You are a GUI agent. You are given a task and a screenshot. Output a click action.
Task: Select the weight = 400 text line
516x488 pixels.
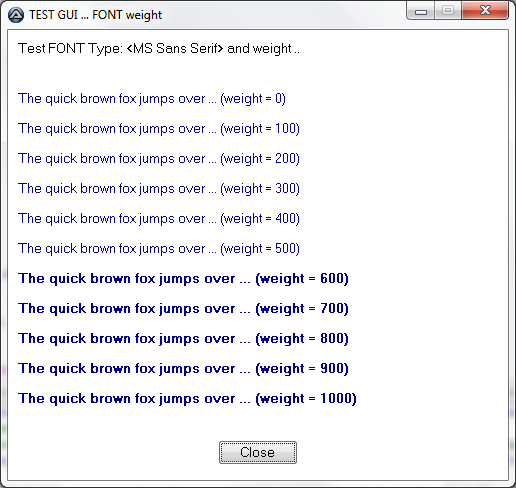159,219
